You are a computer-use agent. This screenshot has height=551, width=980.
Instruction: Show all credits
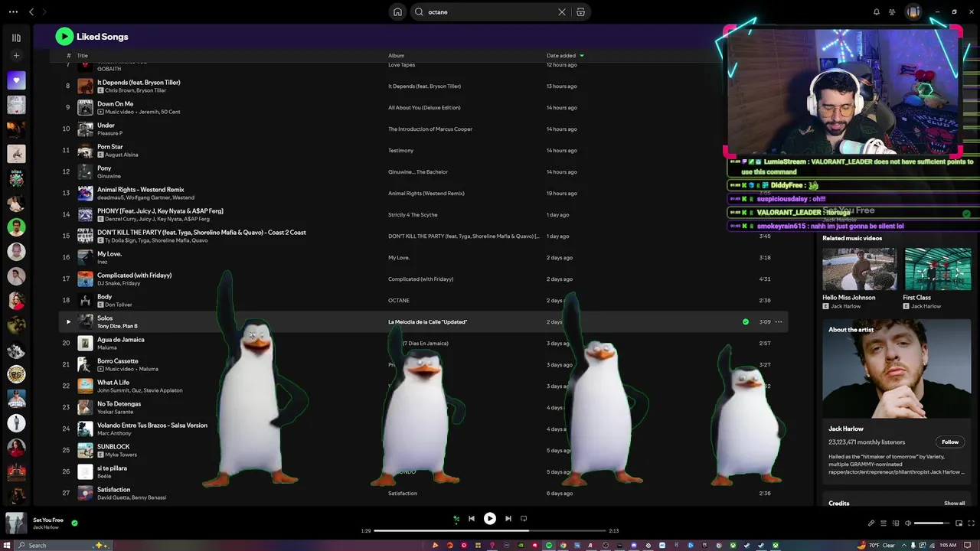tap(954, 504)
